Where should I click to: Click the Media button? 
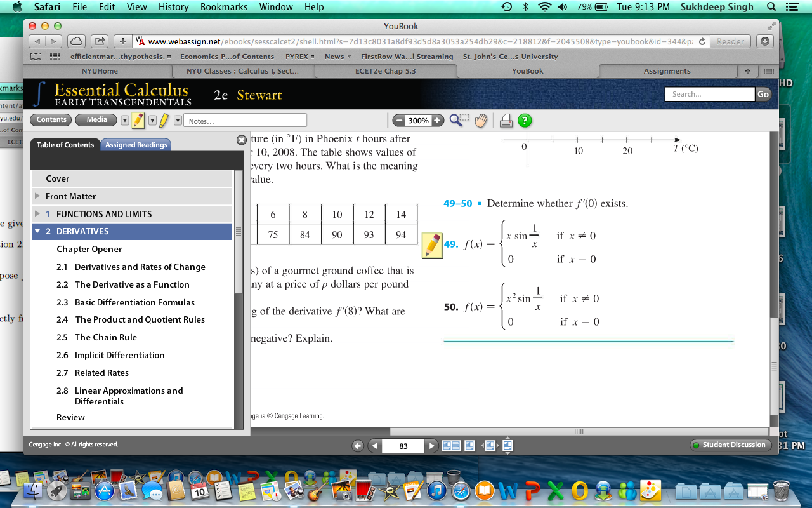pyautogui.click(x=96, y=119)
